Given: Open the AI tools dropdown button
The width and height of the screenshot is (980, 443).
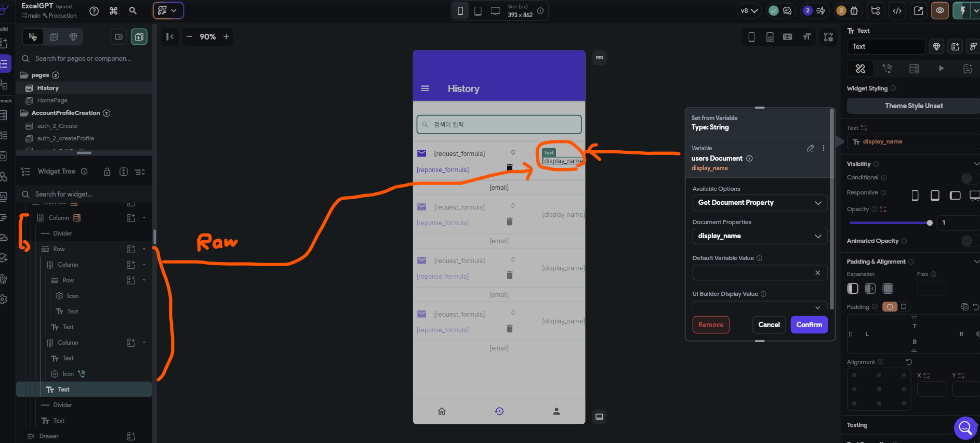Looking at the screenshot, I should (168, 10).
